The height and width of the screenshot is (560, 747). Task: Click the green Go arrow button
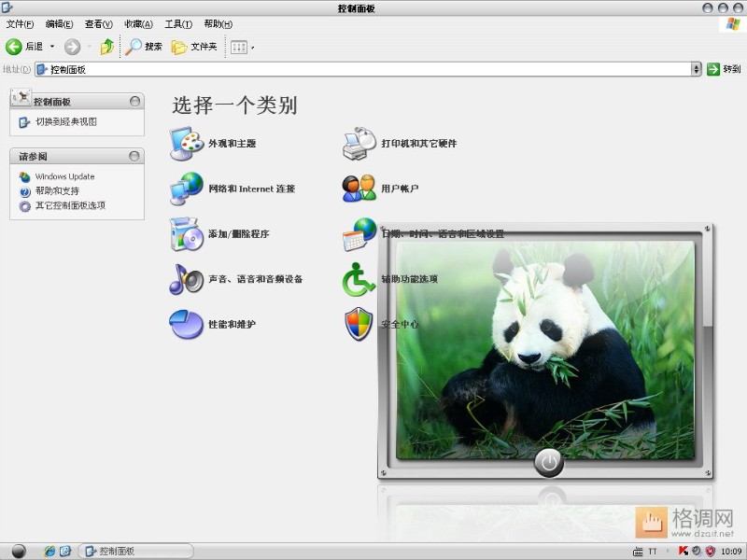712,69
